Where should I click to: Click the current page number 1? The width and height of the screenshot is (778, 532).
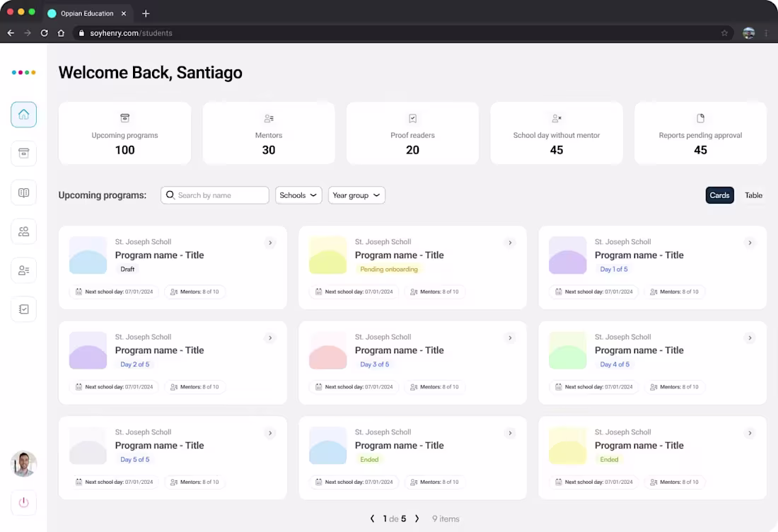pos(385,519)
